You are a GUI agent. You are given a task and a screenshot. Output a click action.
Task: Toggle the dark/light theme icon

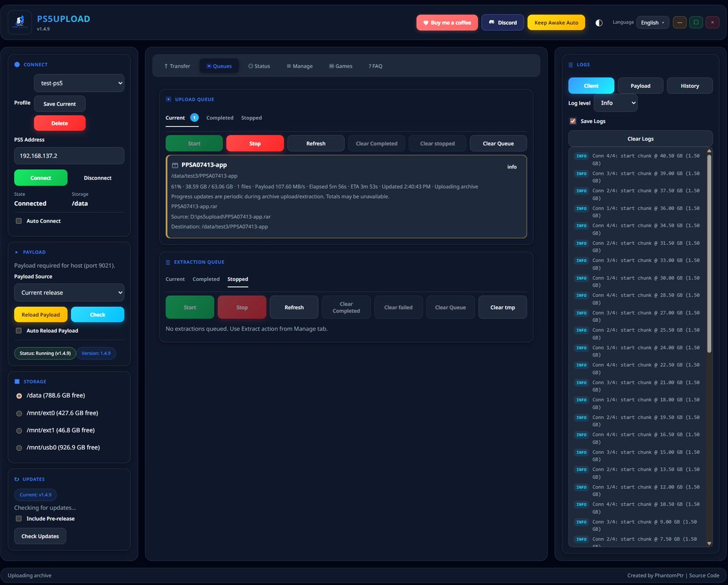click(599, 22)
